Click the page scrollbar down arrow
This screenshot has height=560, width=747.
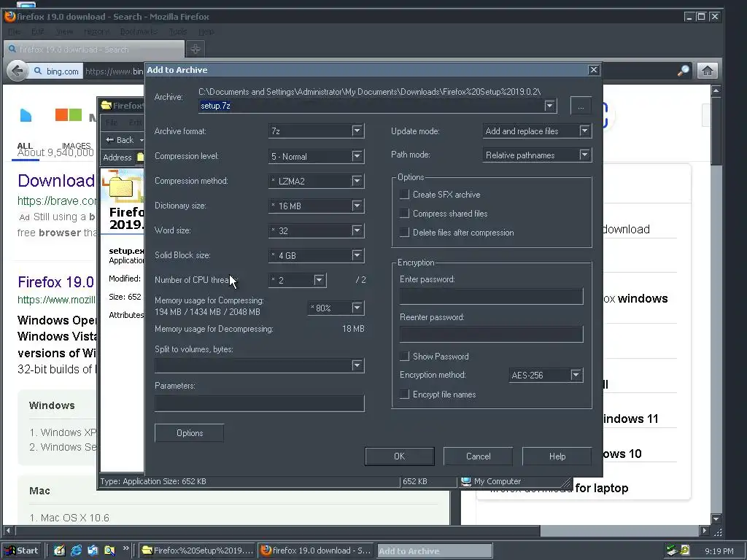pyautogui.click(x=716, y=518)
